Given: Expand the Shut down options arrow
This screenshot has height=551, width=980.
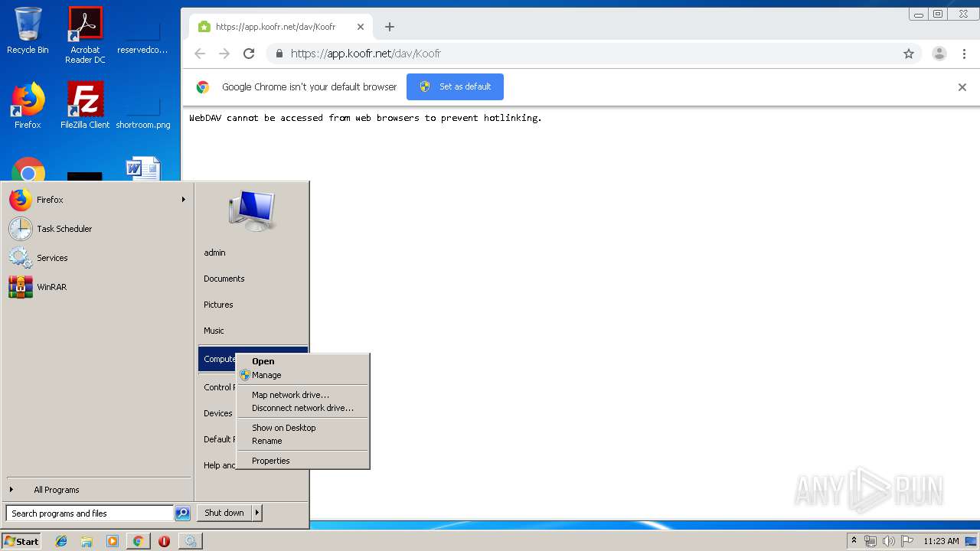Looking at the screenshot, I should (257, 513).
